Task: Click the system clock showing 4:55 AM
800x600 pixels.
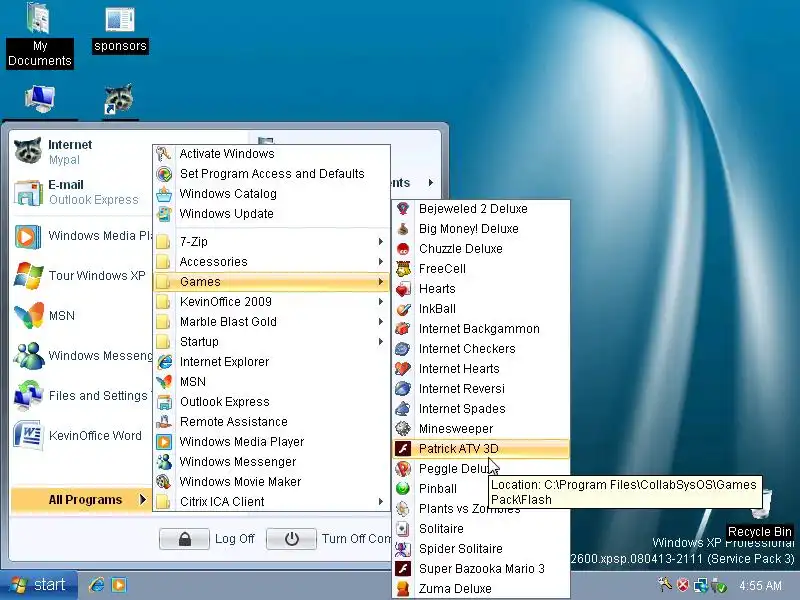Action: point(760,586)
